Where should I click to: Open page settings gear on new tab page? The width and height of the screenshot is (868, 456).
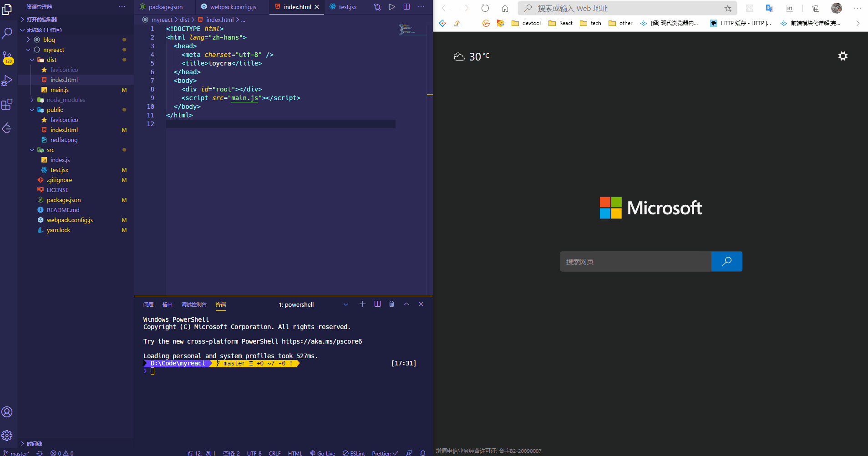click(x=843, y=56)
